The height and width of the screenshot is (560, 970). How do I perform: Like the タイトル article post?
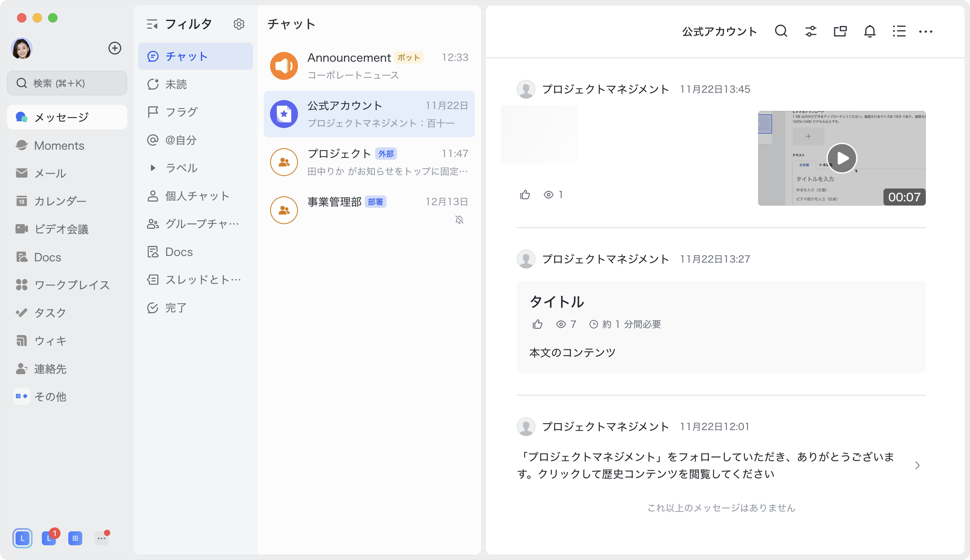click(537, 324)
